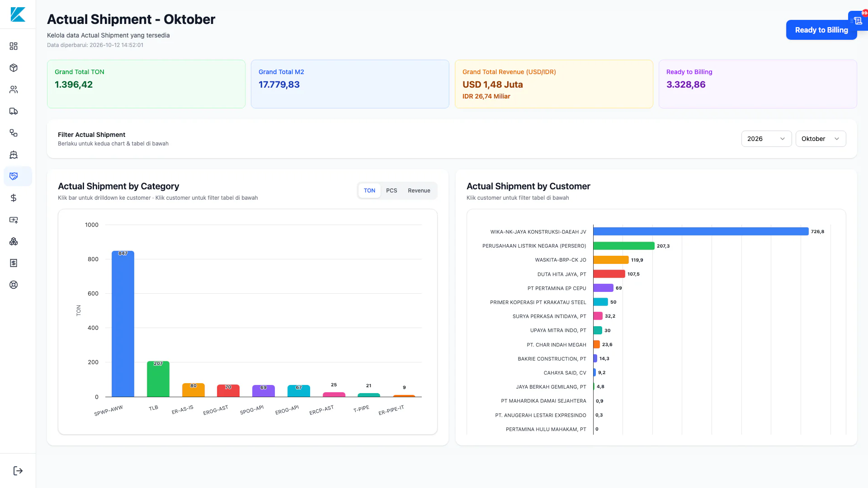The width and height of the screenshot is (868, 488).
Task: Open the delivery truck icon in the sidebar
Action: 14,111
